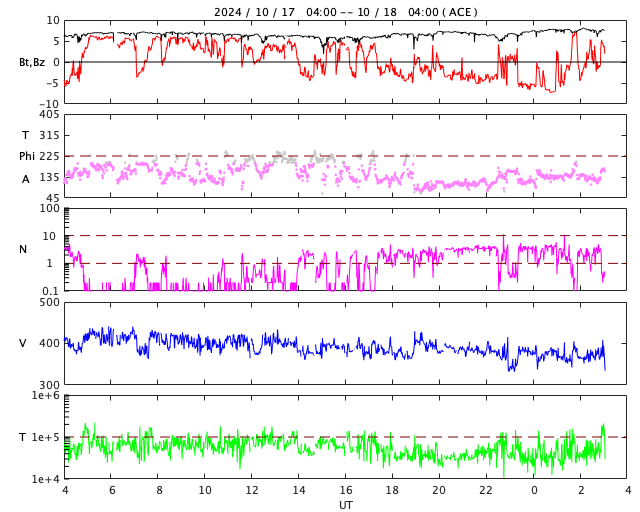
Task: Click the "300" velocity tick label
Action: [49, 385]
